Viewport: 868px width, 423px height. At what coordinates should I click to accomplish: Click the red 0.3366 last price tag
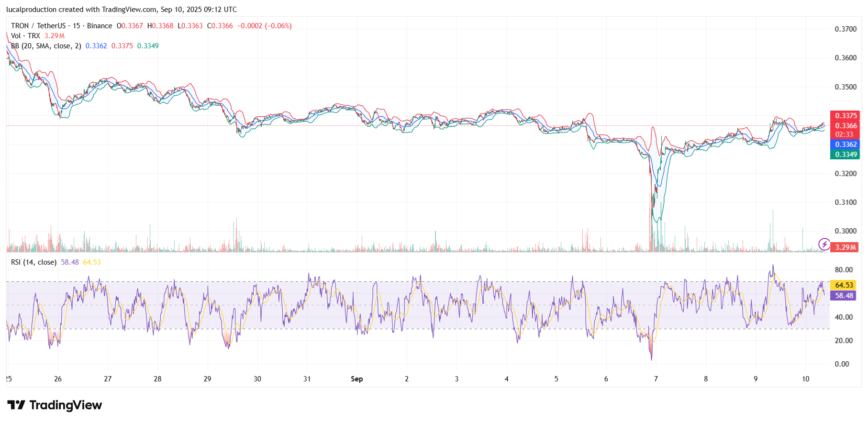(x=845, y=126)
